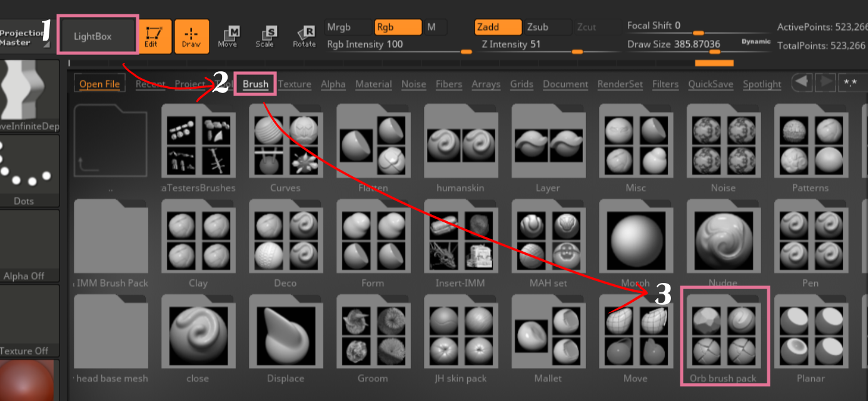This screenshot has width=868, height=401.
Task: Open the Alpha tab
Action: point(333,84)
